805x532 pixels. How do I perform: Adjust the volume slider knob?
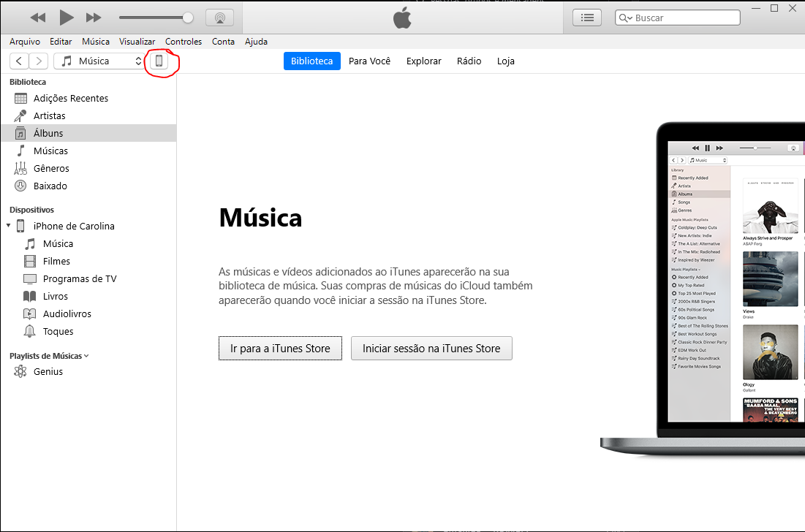click(188, 18)
